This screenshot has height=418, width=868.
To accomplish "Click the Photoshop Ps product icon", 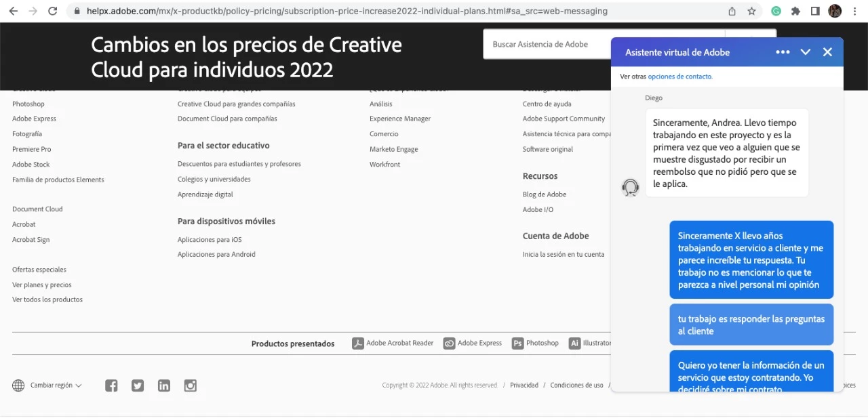I will tap(518, 343).
